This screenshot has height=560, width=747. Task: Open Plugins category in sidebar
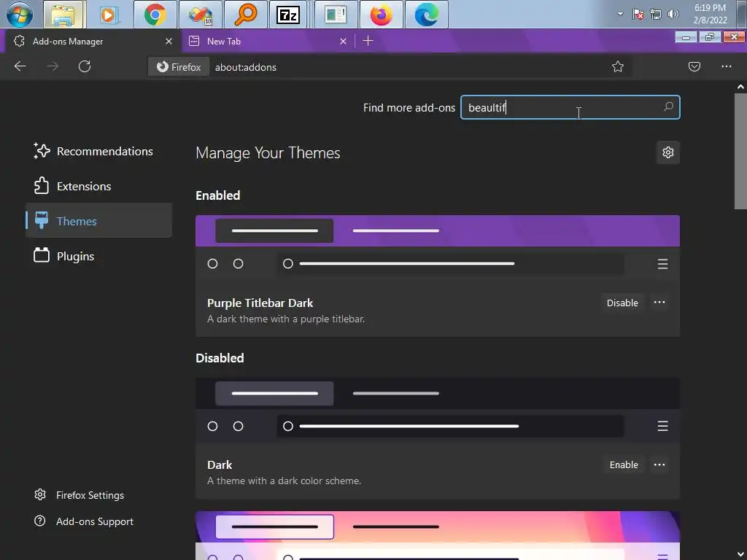click(99, 256)
